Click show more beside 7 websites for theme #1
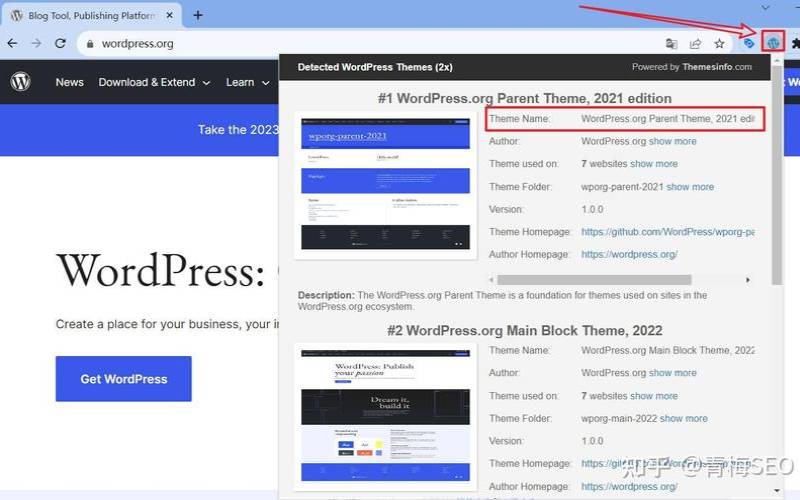800x500 pixels. [654, 164]
